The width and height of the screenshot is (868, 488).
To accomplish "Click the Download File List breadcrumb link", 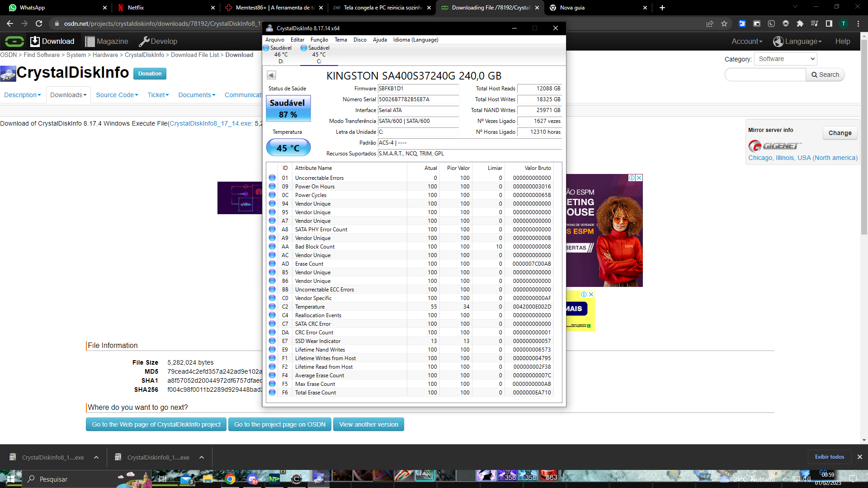I will (194, 55).
